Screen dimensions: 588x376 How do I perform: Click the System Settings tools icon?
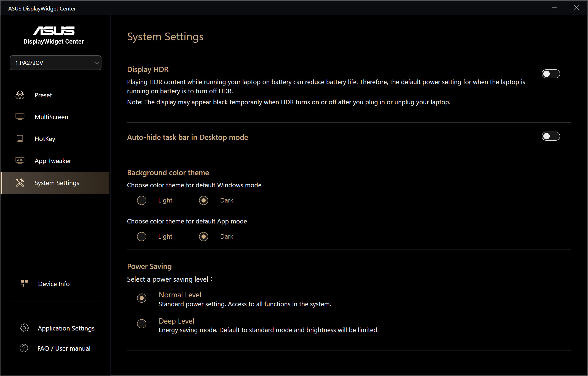point(20,183)
